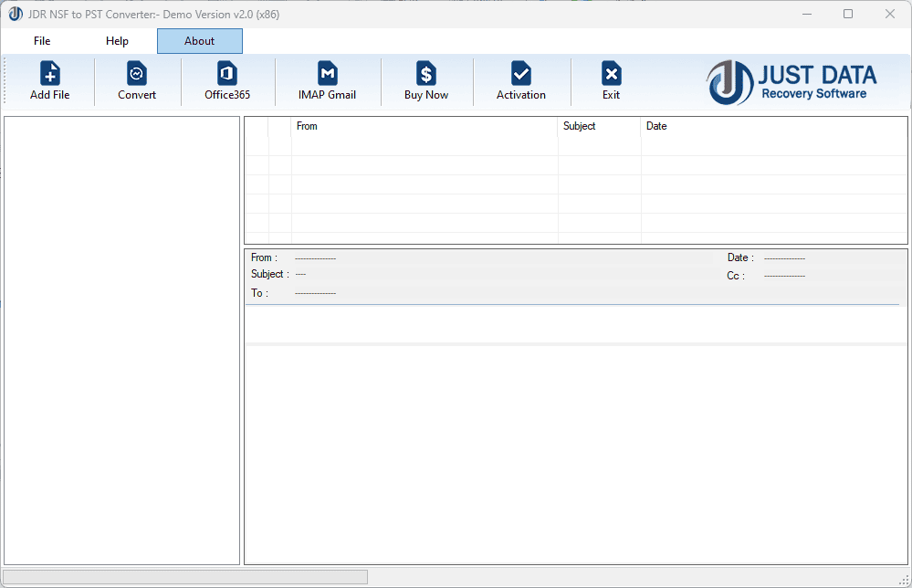Click the Buy Now dollar icon
Viewport: 912px width, 588px height.
click(x=425, y=80)
